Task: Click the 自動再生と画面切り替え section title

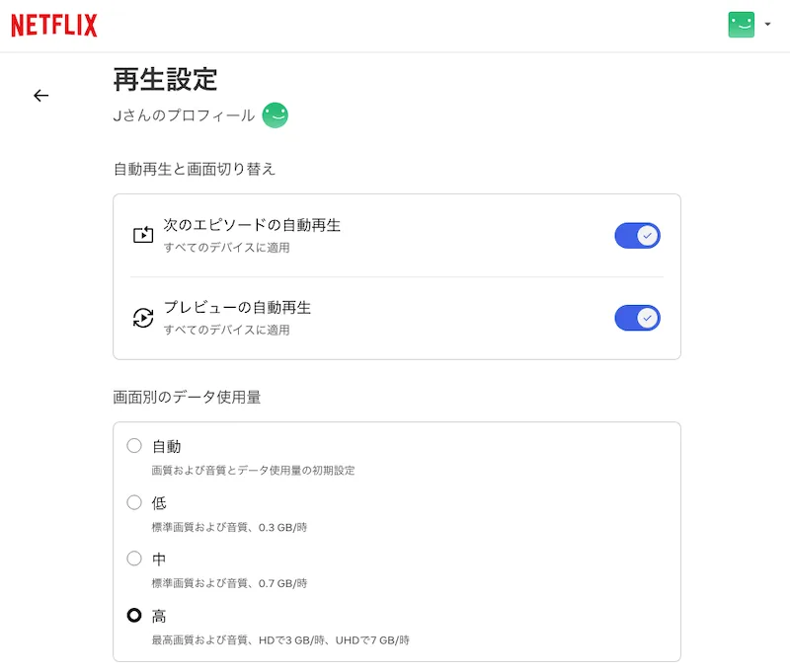Action: [x=195, y=169]
